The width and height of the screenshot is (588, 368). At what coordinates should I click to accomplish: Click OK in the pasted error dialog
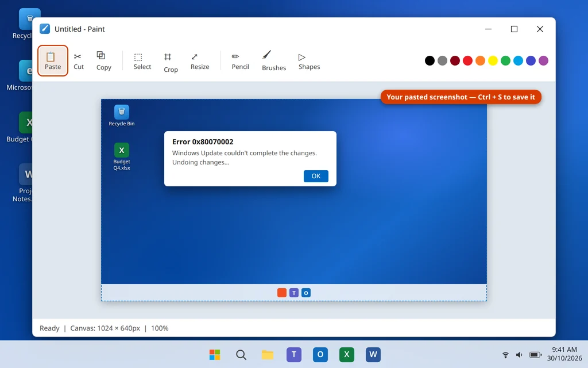[316, 176]
